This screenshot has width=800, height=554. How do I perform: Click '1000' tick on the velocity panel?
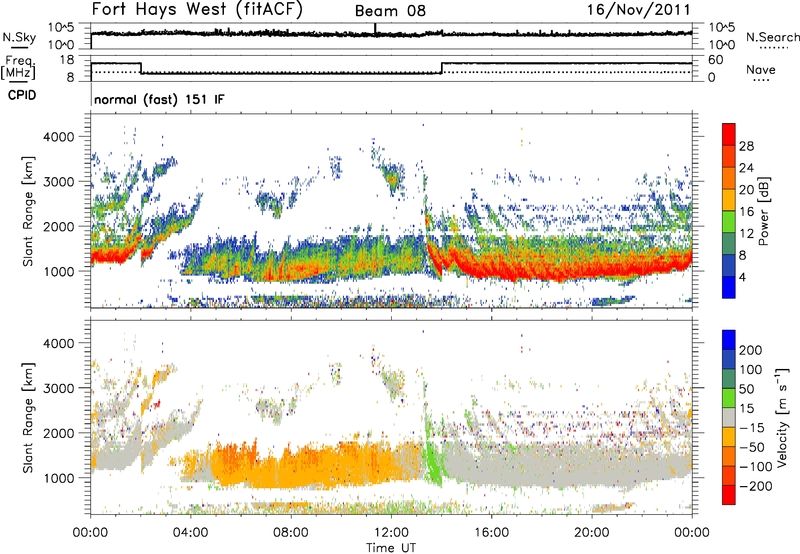pos(58,478)
